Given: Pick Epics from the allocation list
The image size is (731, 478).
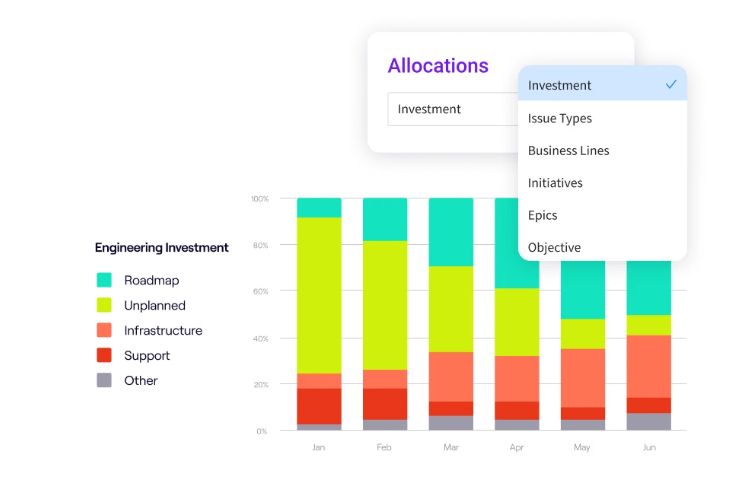Looking at the screenshot, I should (x=543, y=215).
